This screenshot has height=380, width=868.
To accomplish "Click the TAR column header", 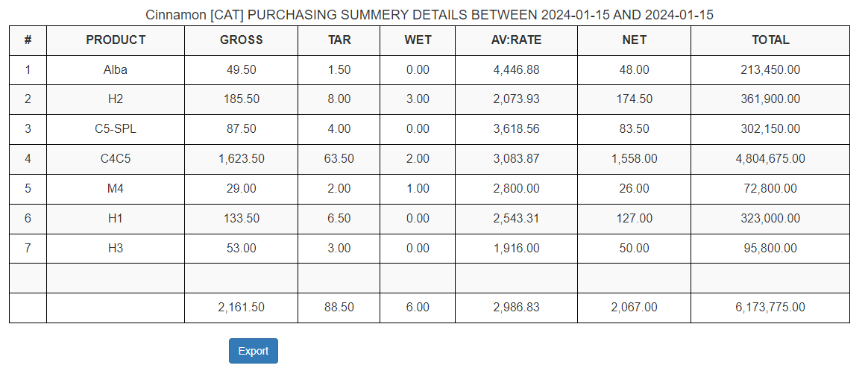I will [x=339, y=40].
